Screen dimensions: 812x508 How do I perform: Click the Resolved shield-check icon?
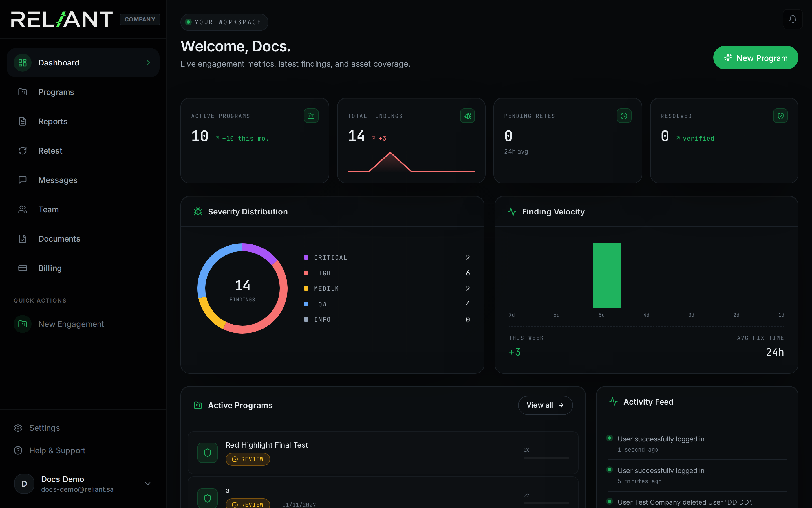pyautogui.click(x=780, y=116)
